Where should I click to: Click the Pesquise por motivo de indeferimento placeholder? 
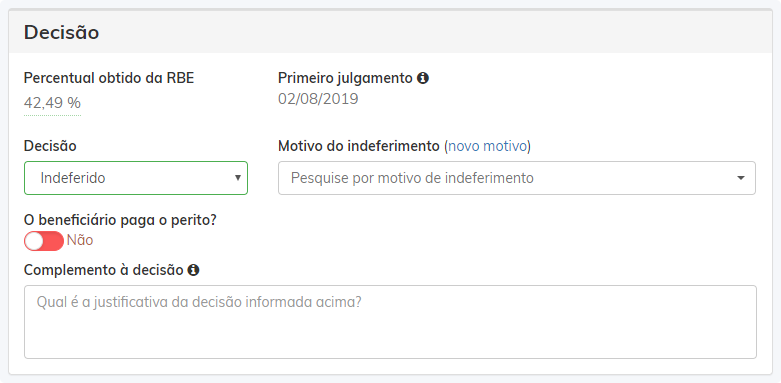pos(412,178)
